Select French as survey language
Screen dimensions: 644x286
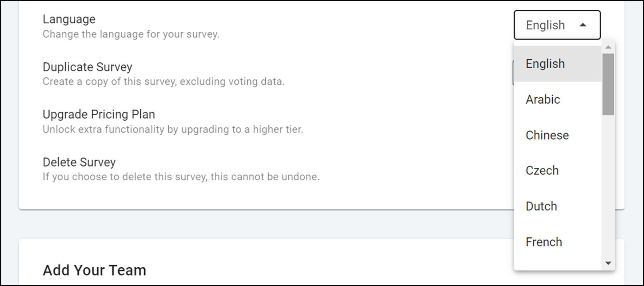click(543, 242)
